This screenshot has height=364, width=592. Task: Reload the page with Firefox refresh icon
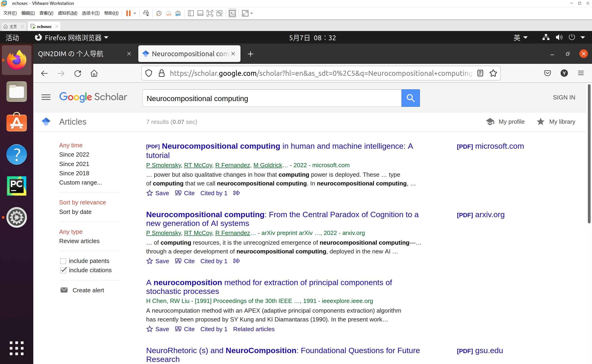pos(77,73)
